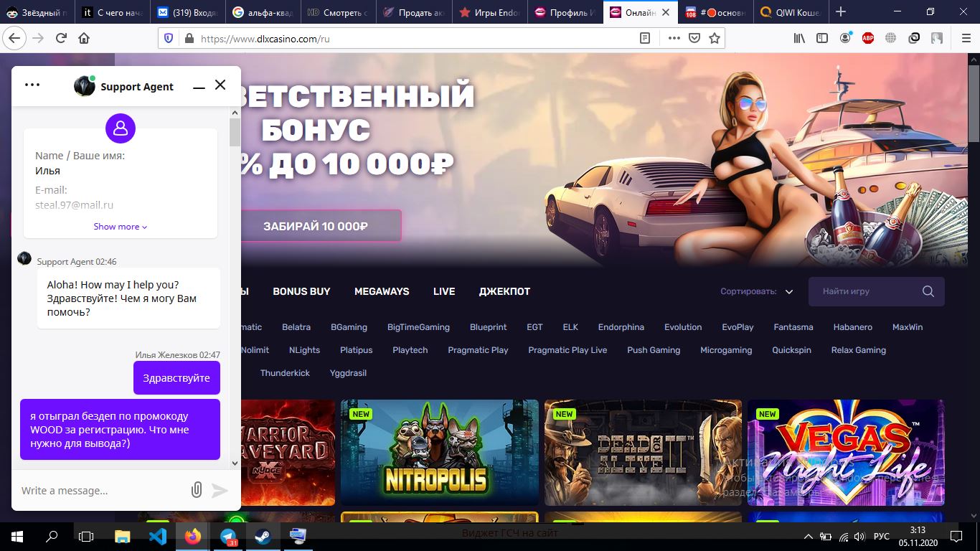Filter by Pragmatic Play Live provider
The width and height of the screenshot is (980, 551).
click(x=567, y=350)
